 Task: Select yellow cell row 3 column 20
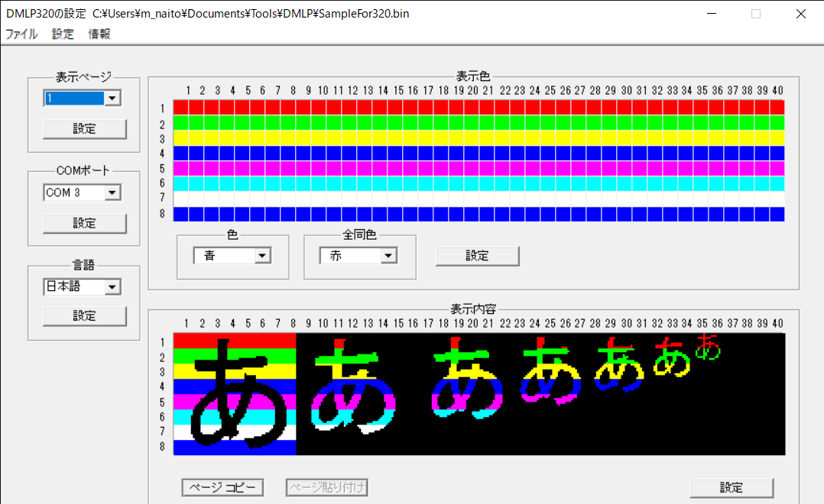(471, 137)
